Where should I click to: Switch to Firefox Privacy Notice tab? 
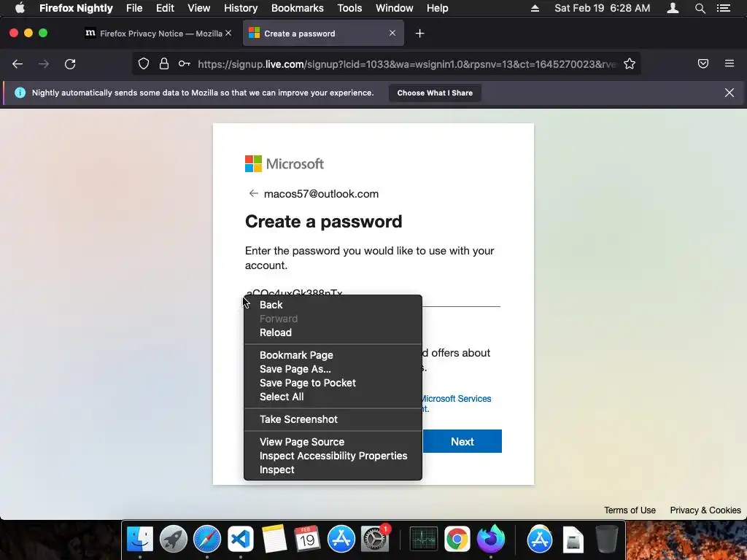click(158, 34)
